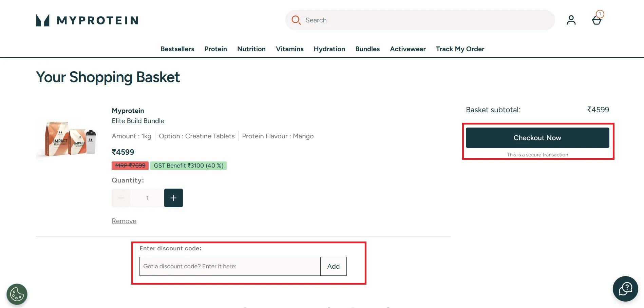Decrease quantity with minus button
The image size is (644, 308).
coord(121,198)
